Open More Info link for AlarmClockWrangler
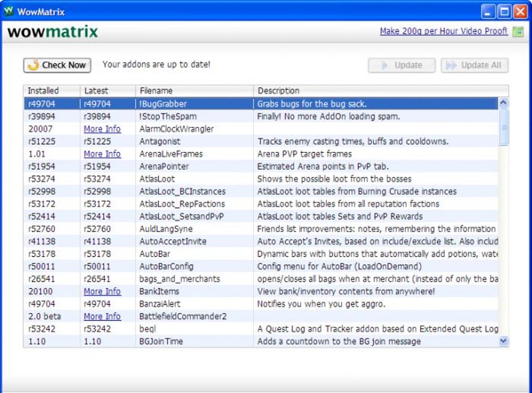Image resolution: width=532 pixels, height=393 pixels. (102, 129)
